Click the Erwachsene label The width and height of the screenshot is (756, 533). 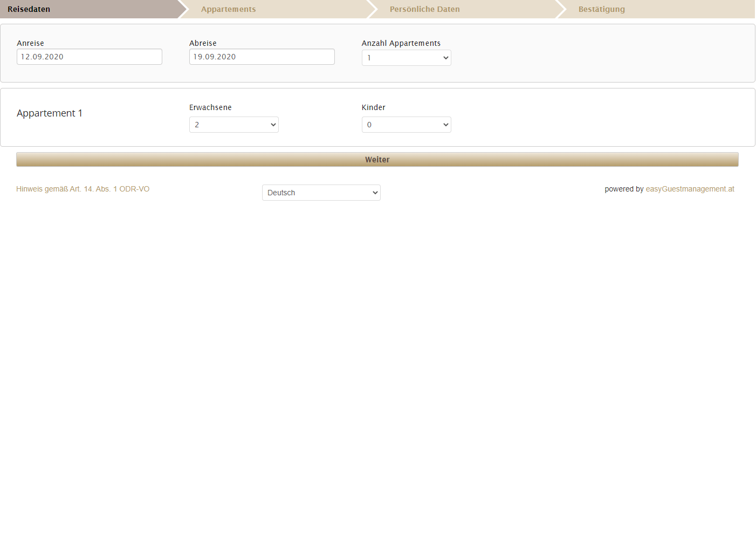[210, 107]
